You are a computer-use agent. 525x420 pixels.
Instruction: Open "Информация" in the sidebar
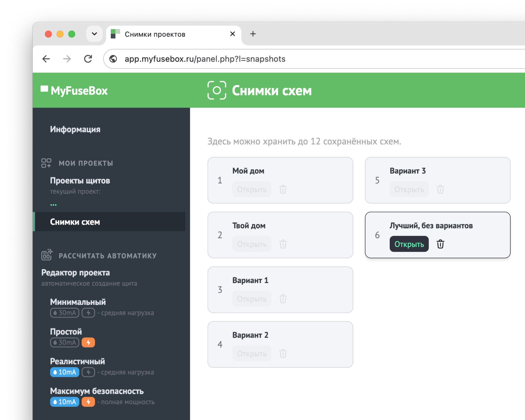pos(75,129)
